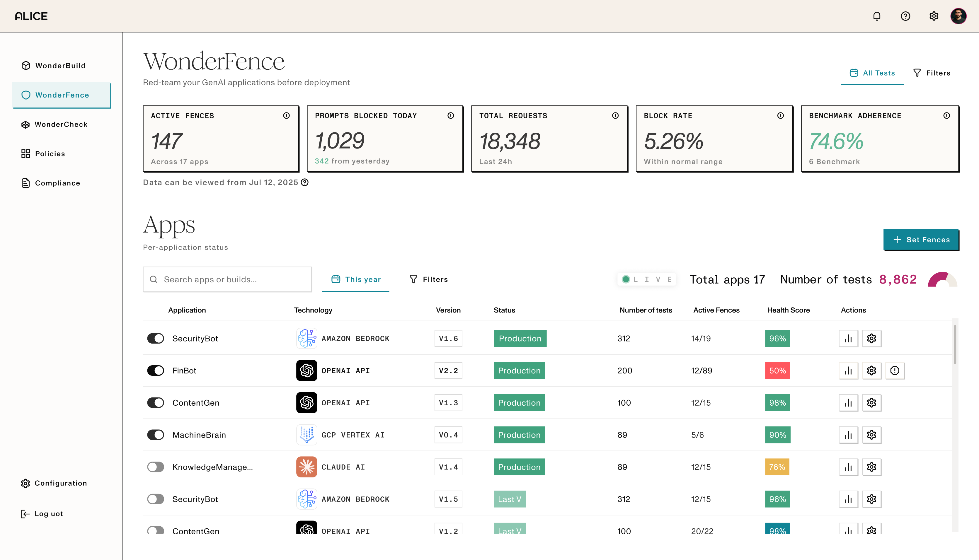
Task: Click the Set Fences button
Action: coord(920,240)
